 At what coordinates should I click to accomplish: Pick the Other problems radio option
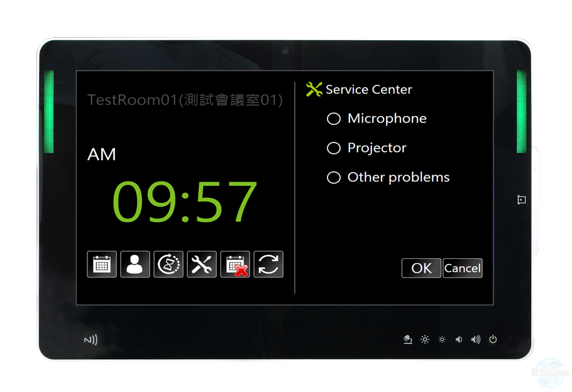pyautogui.click(x=333, y=178)
